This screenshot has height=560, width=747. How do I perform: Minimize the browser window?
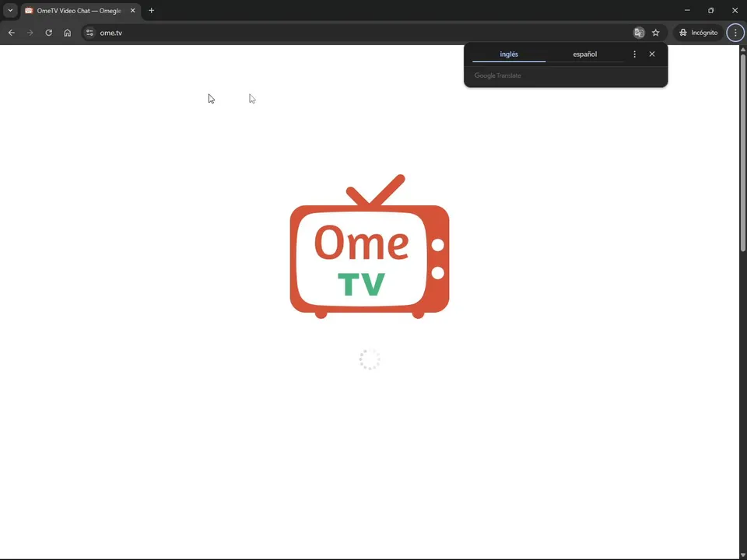[x=687, y=10]
